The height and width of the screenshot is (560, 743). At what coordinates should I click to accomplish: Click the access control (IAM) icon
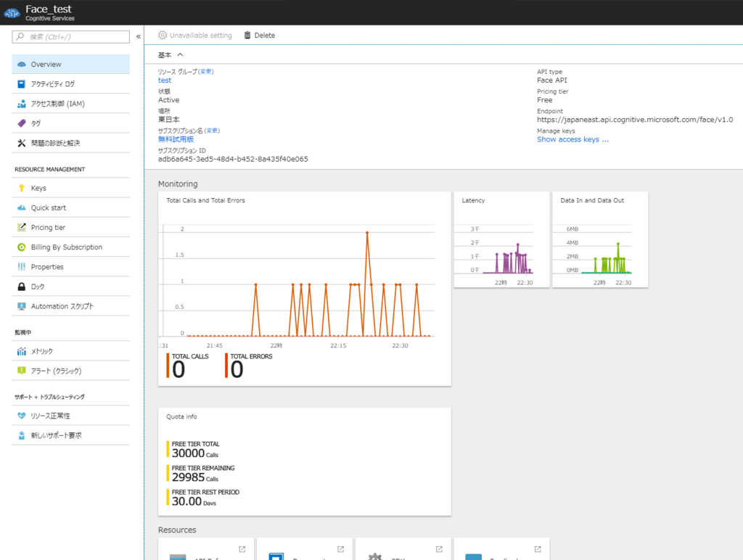pos(21,104)
